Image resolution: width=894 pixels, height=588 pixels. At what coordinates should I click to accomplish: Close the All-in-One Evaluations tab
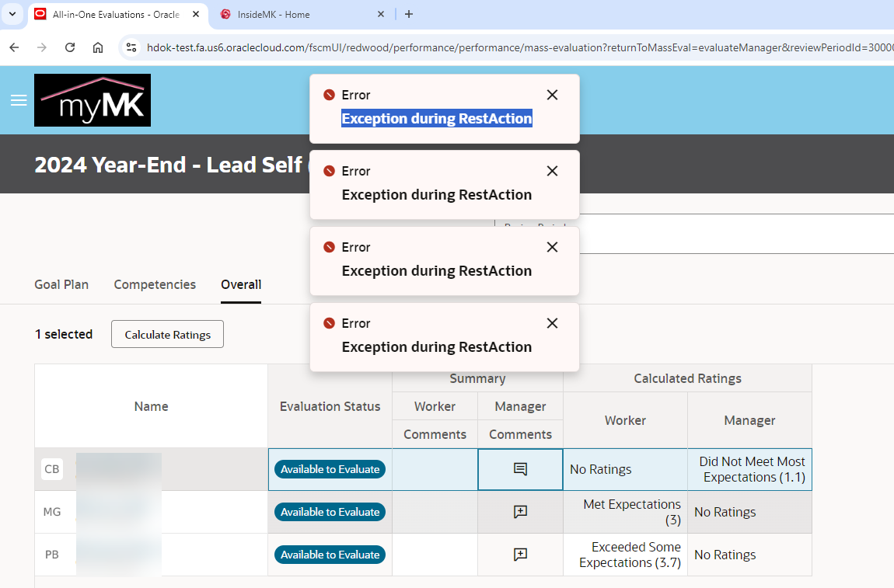click(x=196, y=14)
